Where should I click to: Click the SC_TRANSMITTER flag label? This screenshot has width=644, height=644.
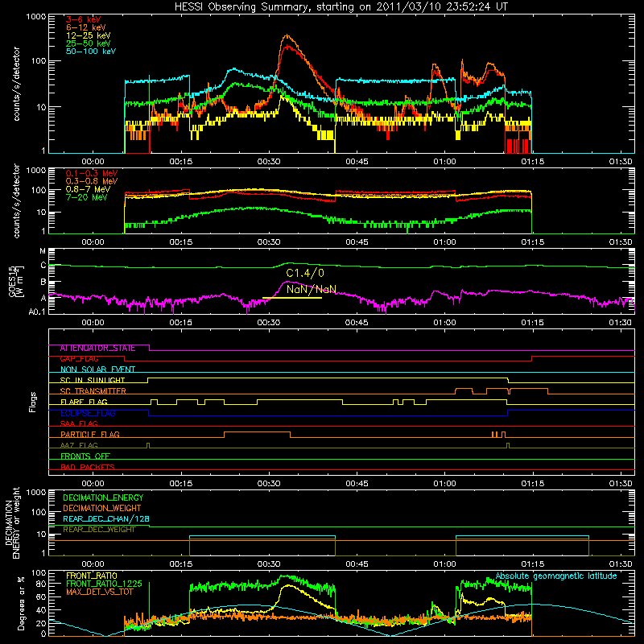click(93, 390)
